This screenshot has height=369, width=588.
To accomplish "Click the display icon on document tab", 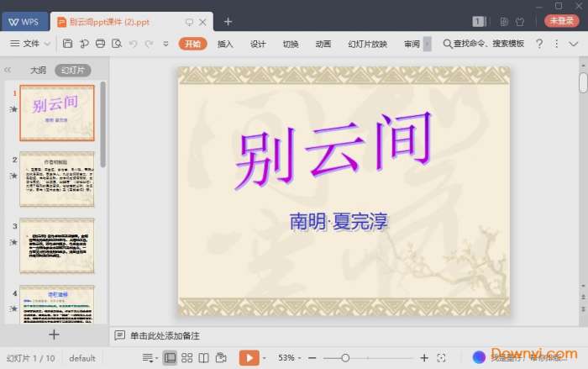I will tap(189, 22).
